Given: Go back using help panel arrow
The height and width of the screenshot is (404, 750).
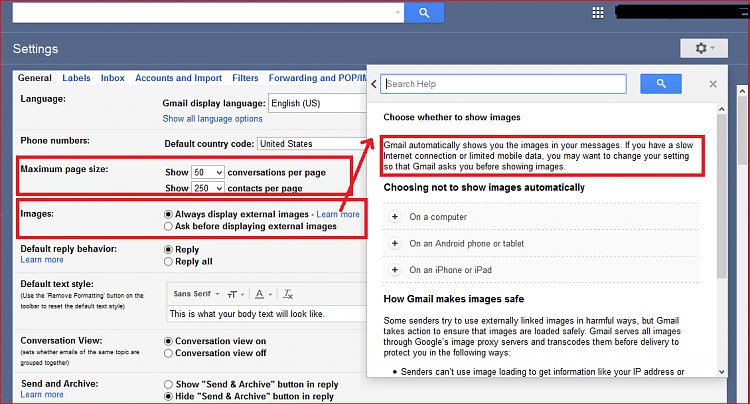Looking at the screenshot, I should [374, 84].
